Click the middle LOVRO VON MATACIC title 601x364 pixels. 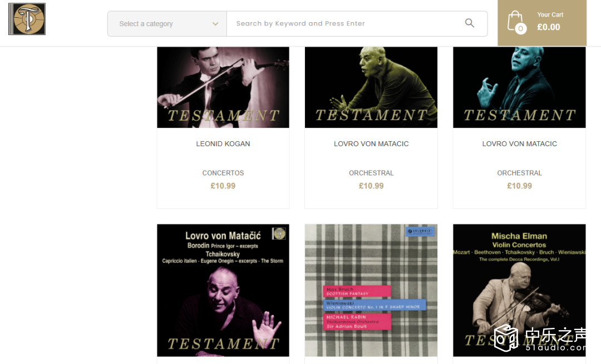[371, 144]
